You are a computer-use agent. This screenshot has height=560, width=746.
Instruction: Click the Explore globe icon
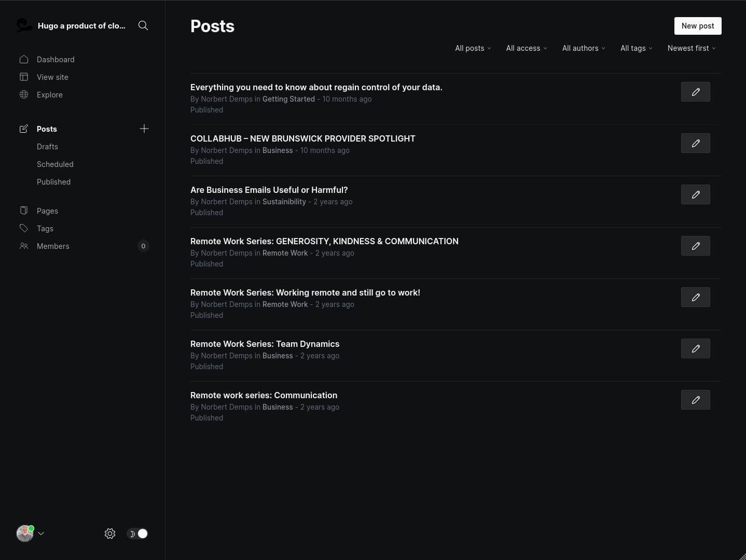tap(24, 95)
